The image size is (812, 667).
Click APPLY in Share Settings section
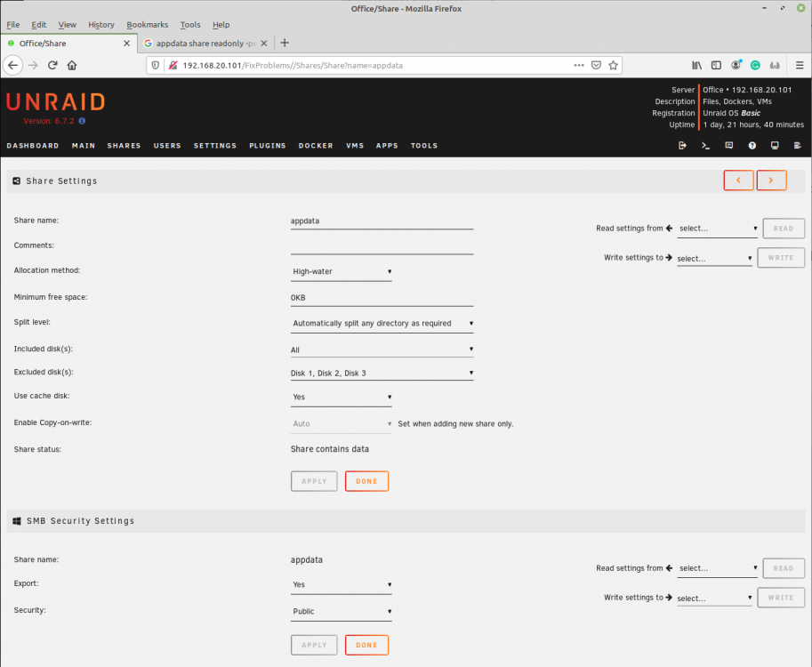click(x=314, y=481)
